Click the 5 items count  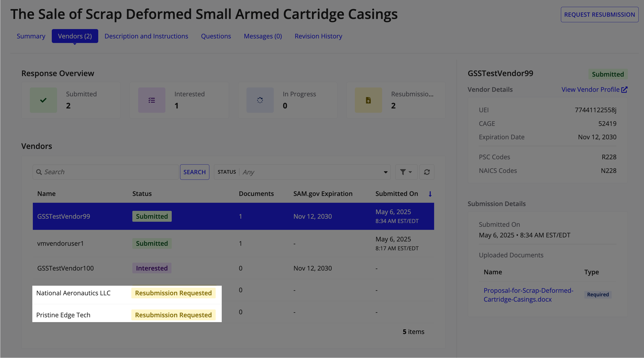pos(413,332)
